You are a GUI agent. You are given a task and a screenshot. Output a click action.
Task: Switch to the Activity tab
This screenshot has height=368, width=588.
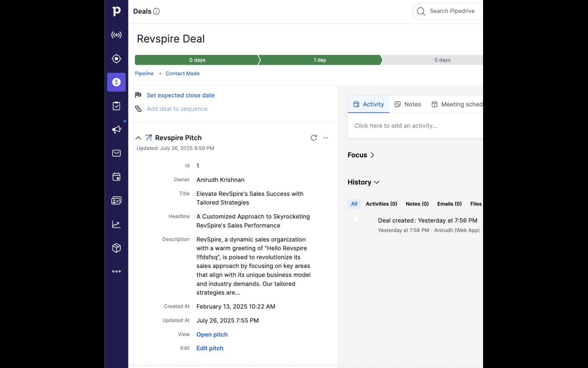[369, 104]
